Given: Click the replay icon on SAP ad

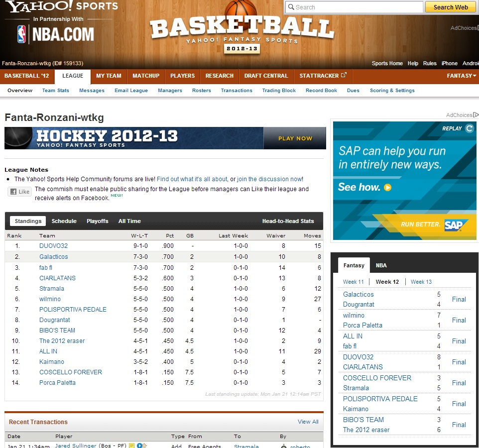Looking at the screenshot, I should click(x=469, y=128).
